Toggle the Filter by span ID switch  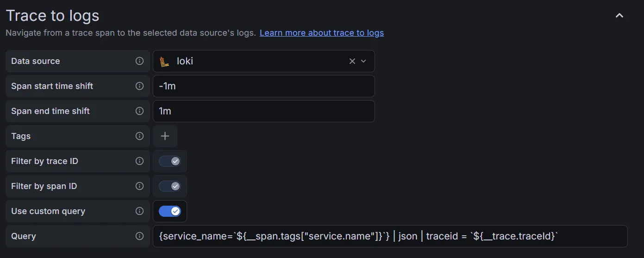tap(170, 186)
